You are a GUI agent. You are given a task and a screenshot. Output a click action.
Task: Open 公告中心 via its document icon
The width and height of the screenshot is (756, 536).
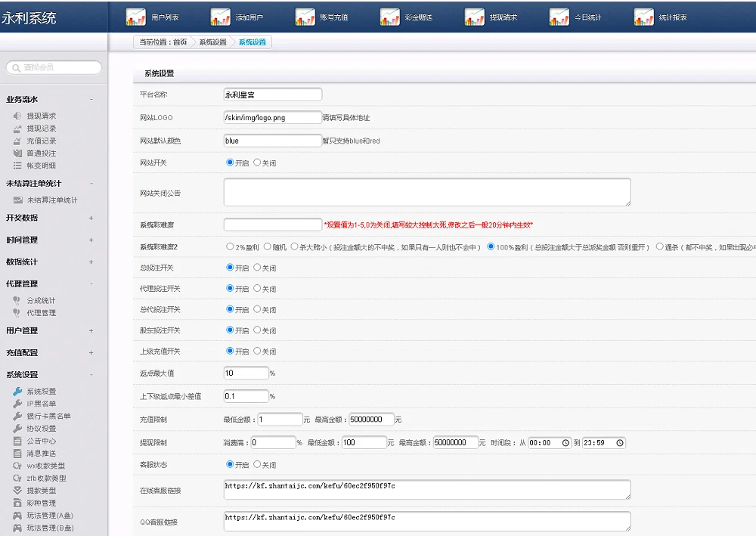click(17, 441)
